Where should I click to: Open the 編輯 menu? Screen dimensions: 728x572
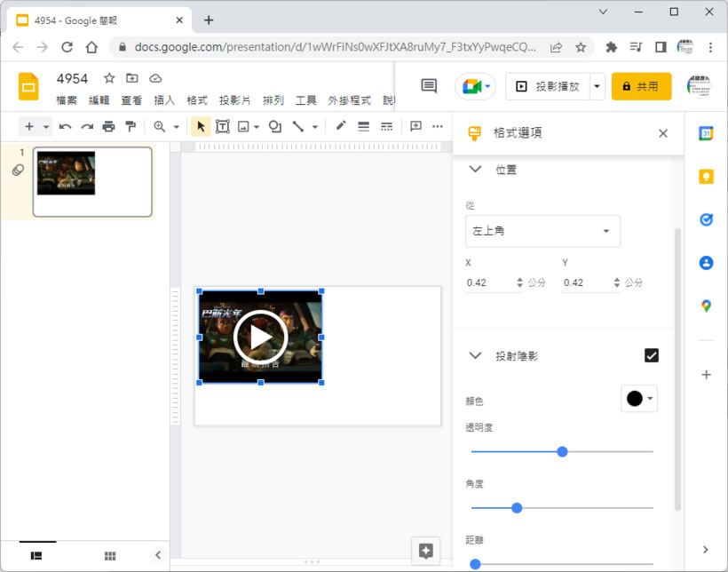pyautogui.click(x=99, y=99)
